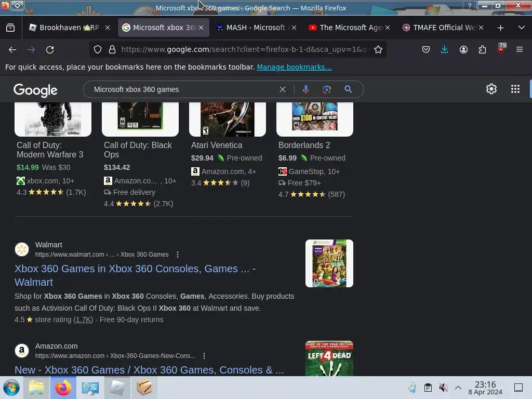Click Walmart result game thumbnail

[329, 263]
